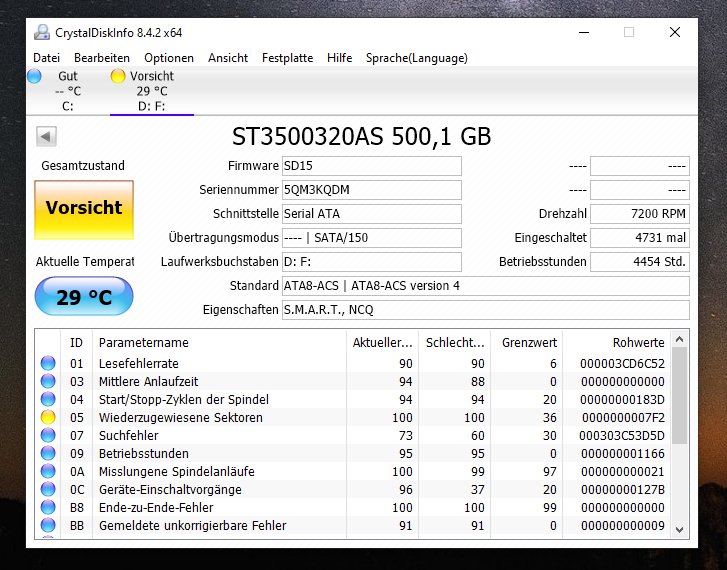The width and height of the screenshot is (727, 570).
Task: Click the scroll down arrow of SMART list
Action: [x=680, y=530]
